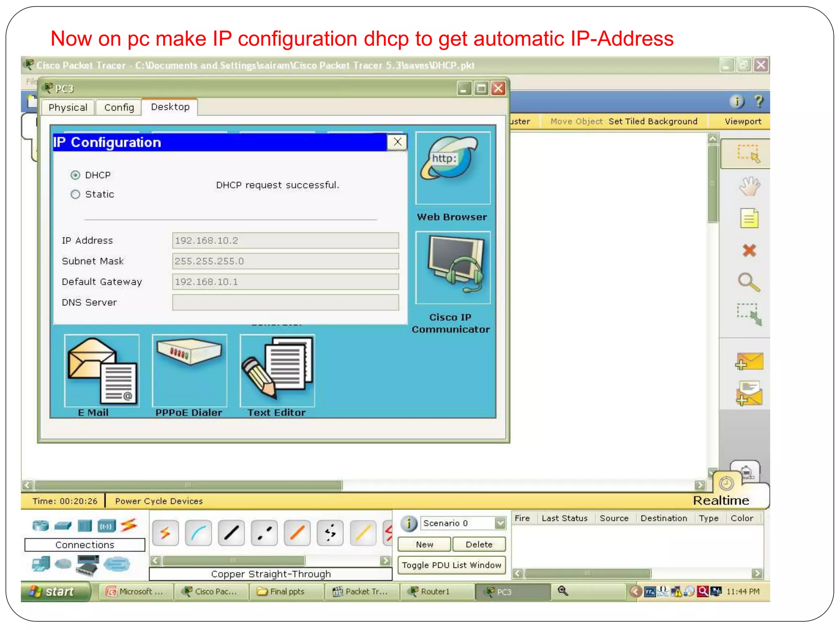This screenshot has height=630, width=840.
Task: Switch to the Desktop tab
Action: (170, 107)
